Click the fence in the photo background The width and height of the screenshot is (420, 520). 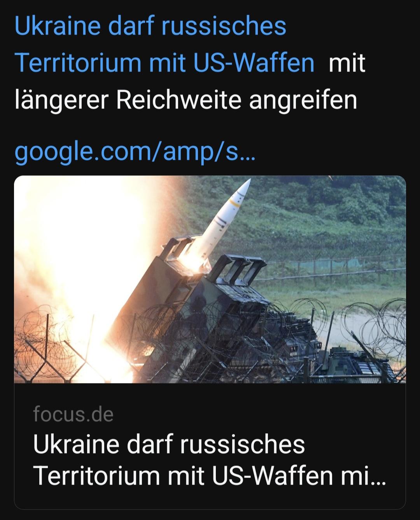tap(334, 268)
